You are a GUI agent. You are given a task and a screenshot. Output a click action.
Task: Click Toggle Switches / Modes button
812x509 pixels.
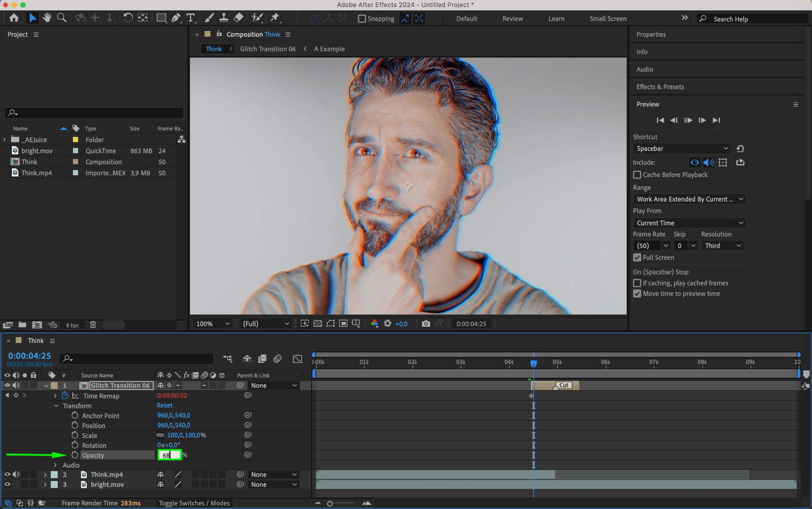pos(194,503)
